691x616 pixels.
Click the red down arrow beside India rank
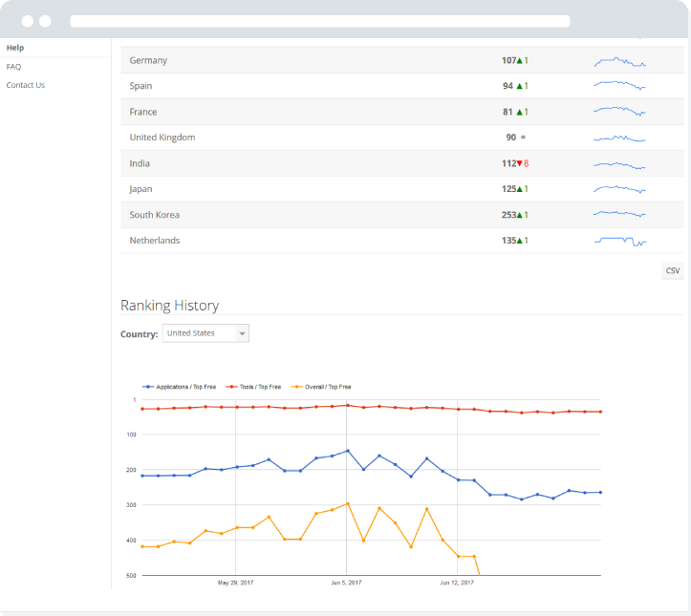pyautogui.click(x=519, y=163)
